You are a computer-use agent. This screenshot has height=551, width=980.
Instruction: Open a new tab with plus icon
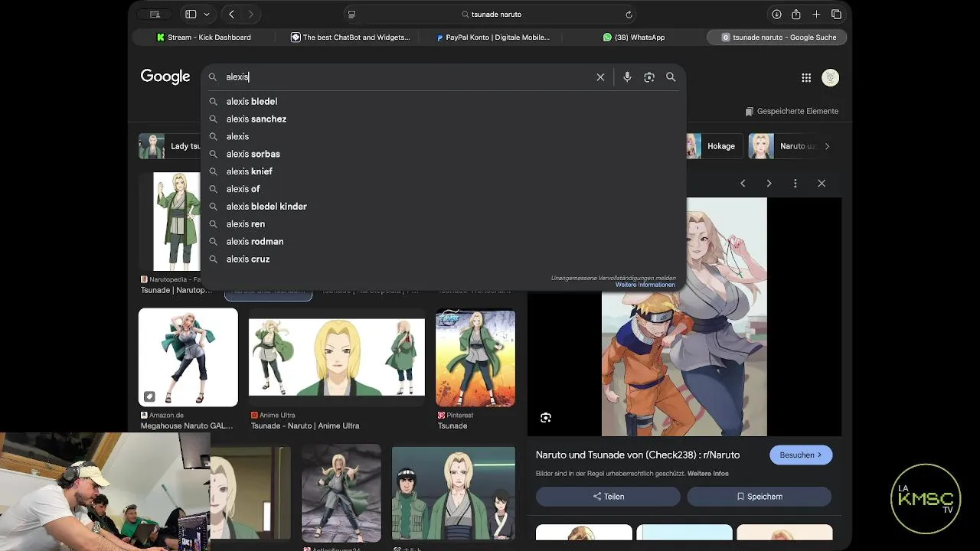pos(816,14)
